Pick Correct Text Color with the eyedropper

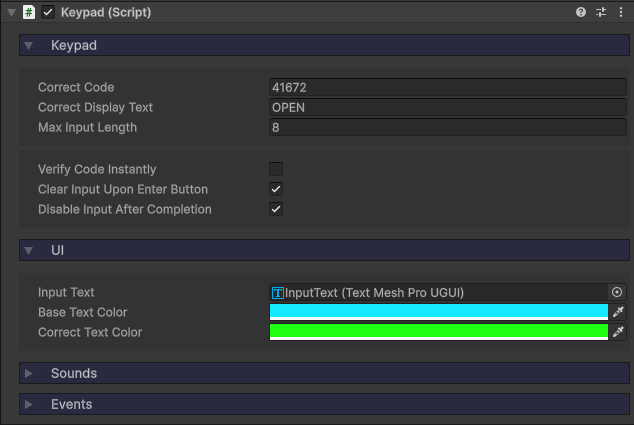click(618, 332)
